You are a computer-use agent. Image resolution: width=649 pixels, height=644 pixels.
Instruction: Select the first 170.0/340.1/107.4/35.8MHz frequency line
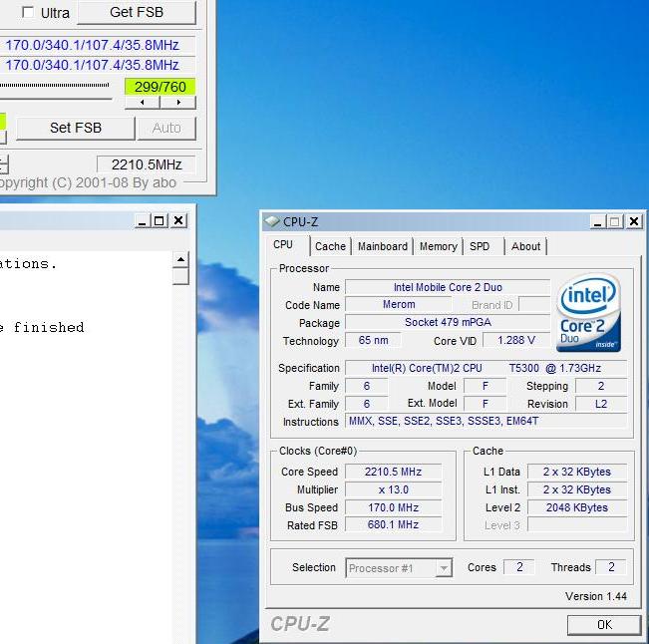[x=92, y=45]
